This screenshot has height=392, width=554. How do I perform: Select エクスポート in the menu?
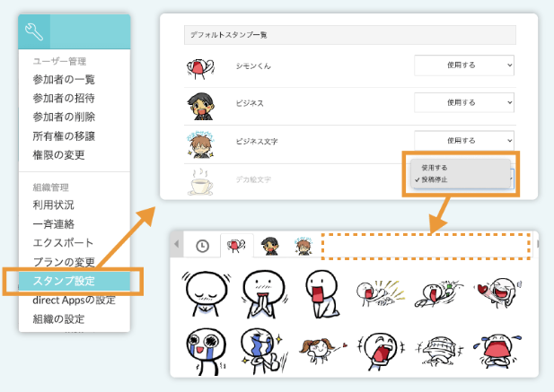[63, 243]
